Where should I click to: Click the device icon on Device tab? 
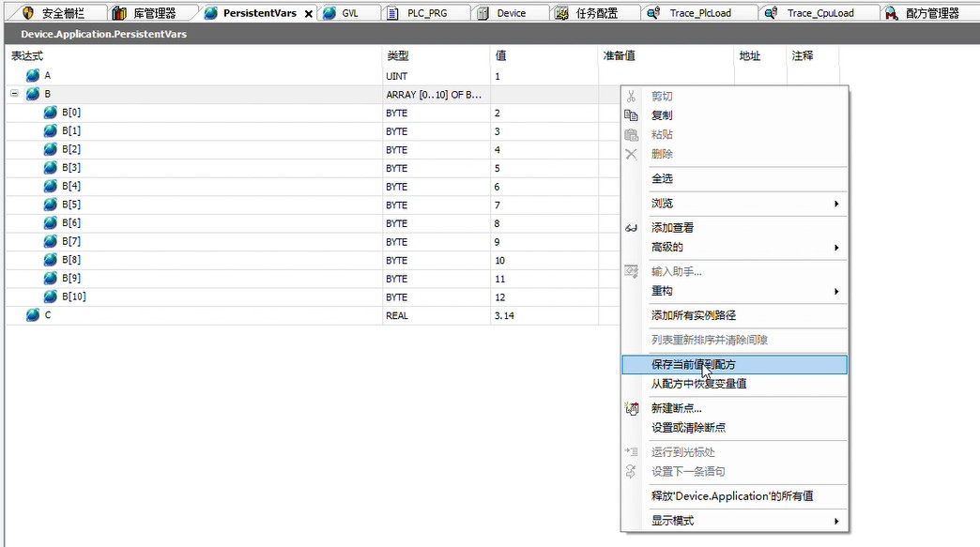tap(483, 12)
